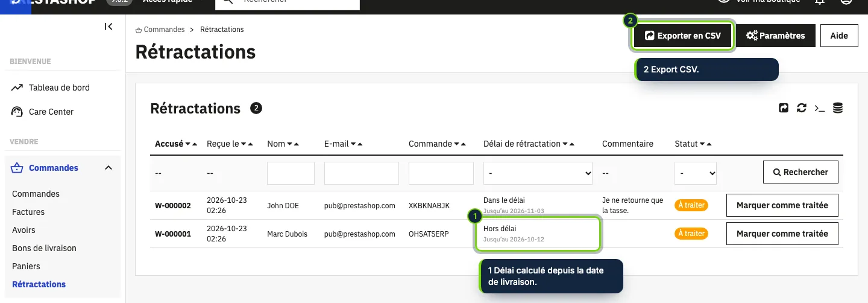Image resolution: width=868 pixels, height=303 pixels.
Task: Show the SQL query via the terminal icon
Action: click(x=819, y=108)
